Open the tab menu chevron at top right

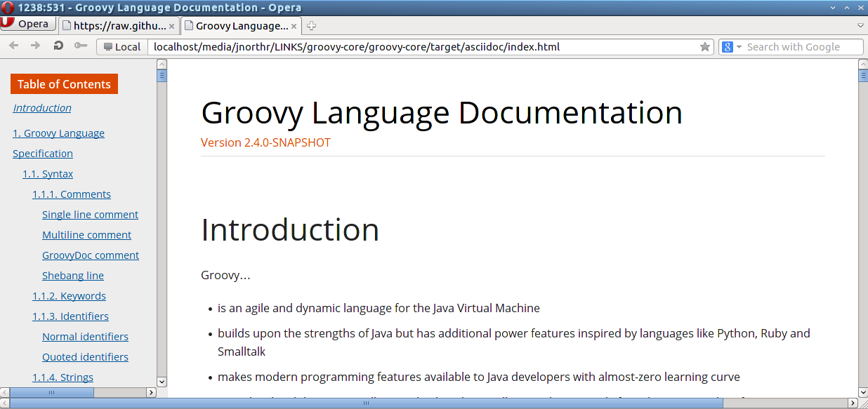[x=860, y=24]
